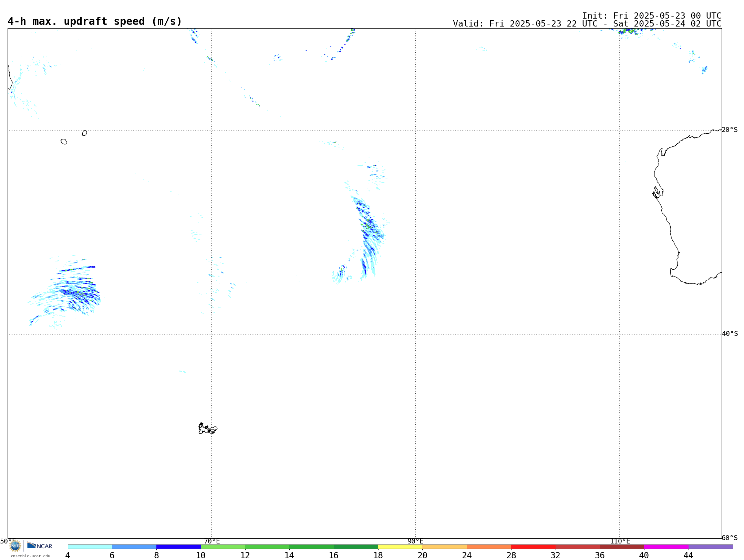Viewport: 744px width, 560px height.
Task: Click the green 12–14 m/s swatch
Action: click(267, 547)
